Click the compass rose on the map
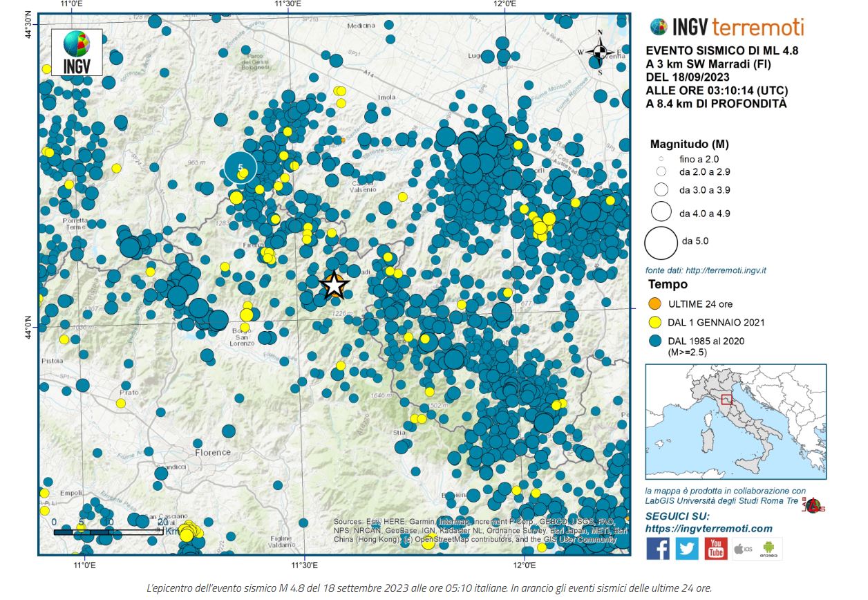The image size is (868, 600). point(600,53)
